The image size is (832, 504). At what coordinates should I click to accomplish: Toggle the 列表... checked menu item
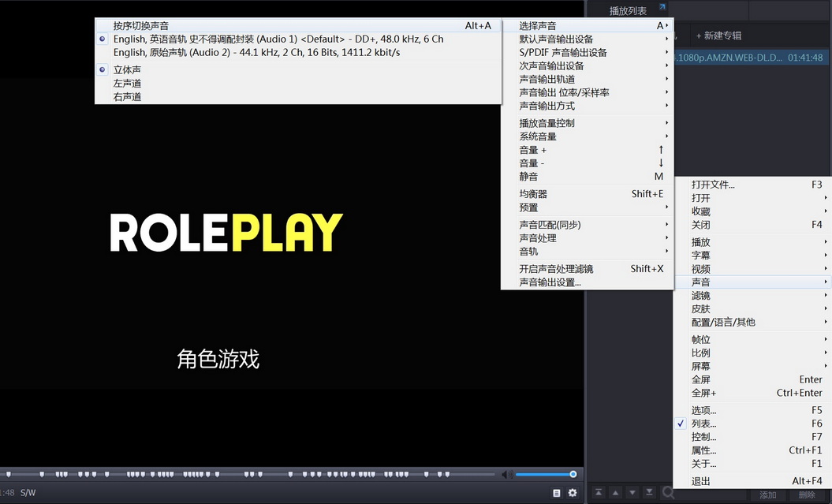(x=703, y=424)
